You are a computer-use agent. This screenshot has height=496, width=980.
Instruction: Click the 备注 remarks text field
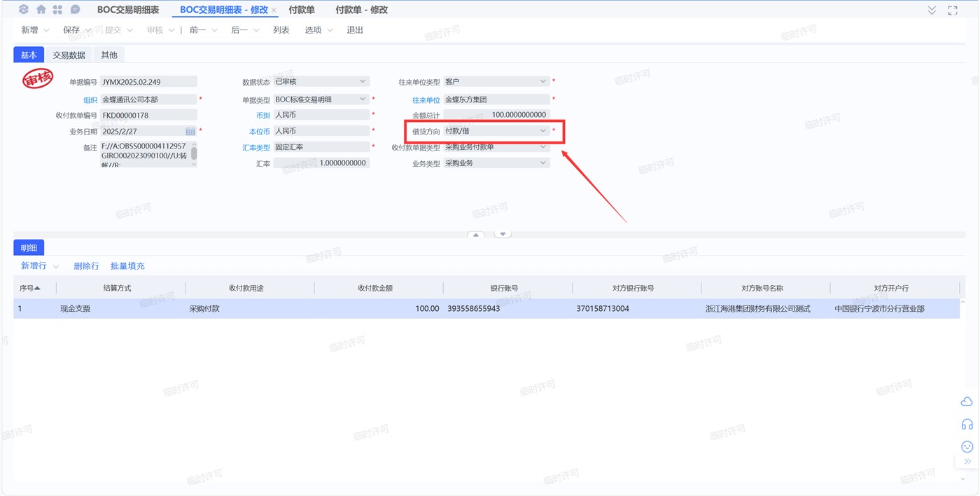point(145,154)
